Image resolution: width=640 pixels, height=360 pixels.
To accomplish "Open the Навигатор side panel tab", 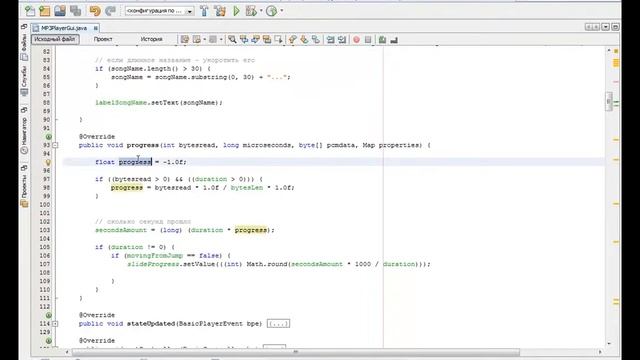I will point(24,136).
